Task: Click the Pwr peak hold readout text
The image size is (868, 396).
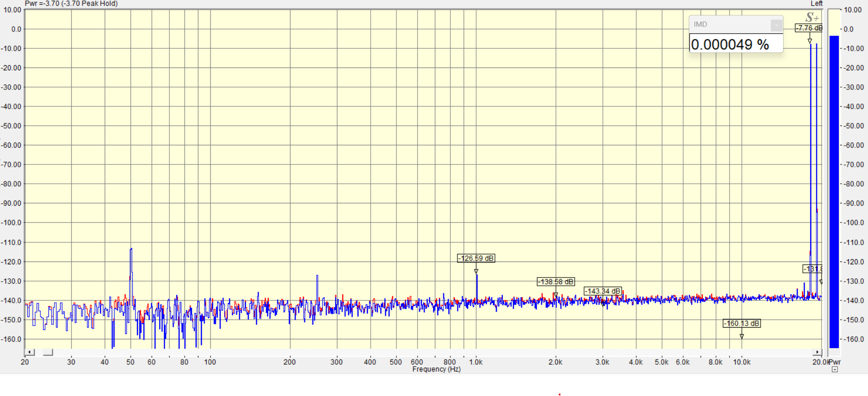Action: pos(71,4)
